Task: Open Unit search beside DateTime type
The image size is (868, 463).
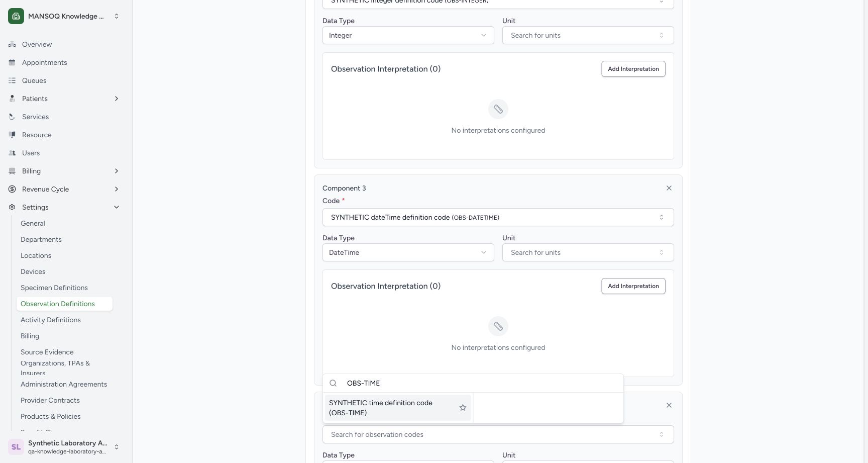Action: [588, 252]
